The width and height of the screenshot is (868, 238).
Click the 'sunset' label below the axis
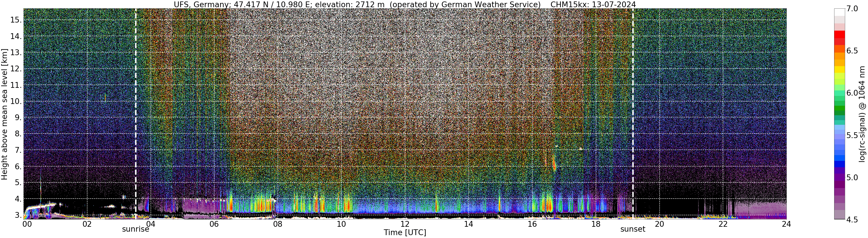coord(633,229)
